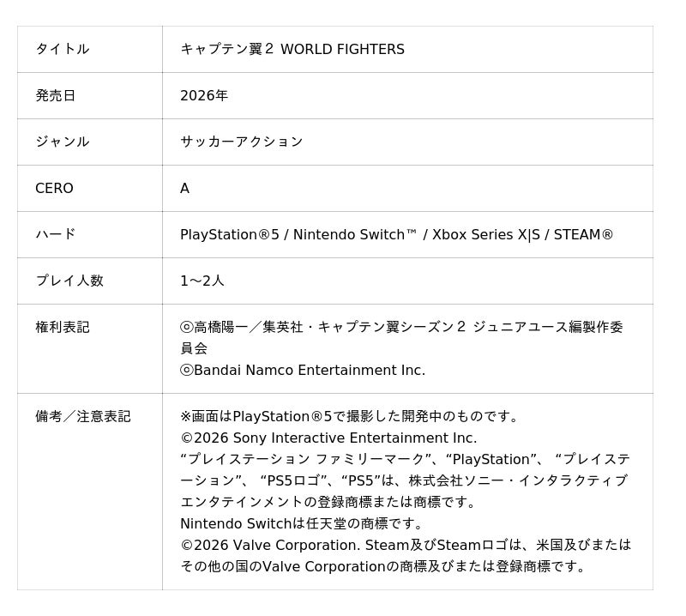
Task: Click the ※画面はPlayStation®5で撮影 note line
Action: tap(351, 416)
